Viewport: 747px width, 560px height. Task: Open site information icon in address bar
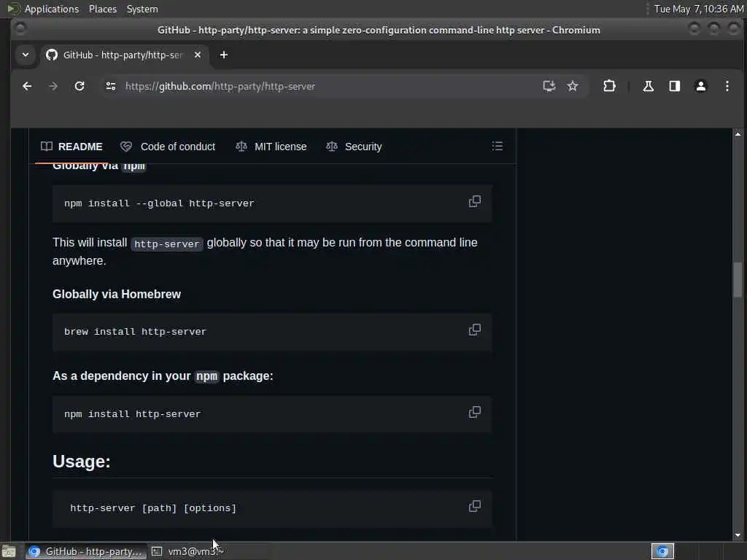[x=111, y=86]
